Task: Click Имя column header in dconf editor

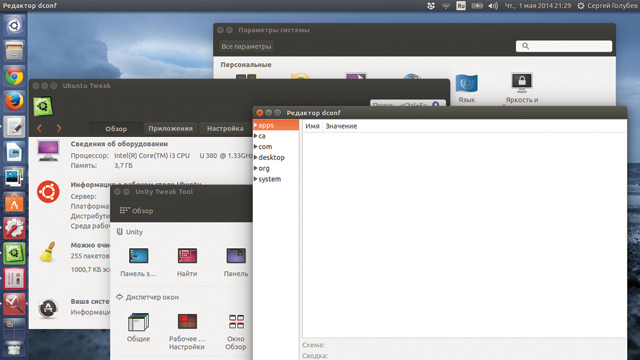Action: (x=312, y=126)
